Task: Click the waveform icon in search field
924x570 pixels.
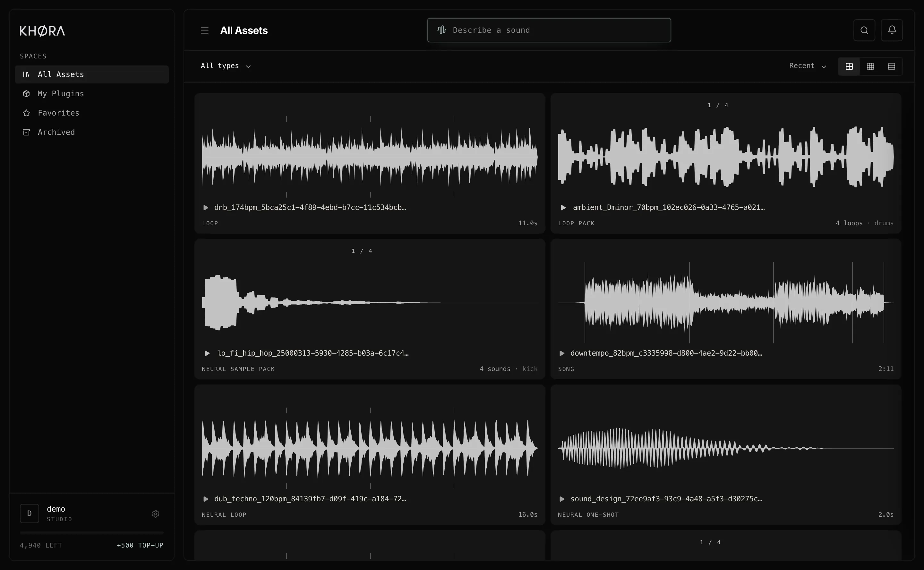Action: (x=442, y=30)
